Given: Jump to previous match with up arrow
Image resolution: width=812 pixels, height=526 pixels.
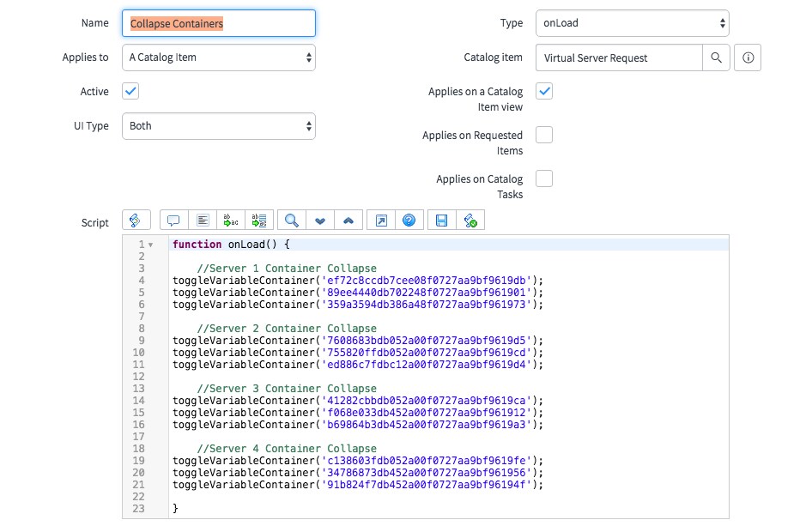Looking at the screenshot, I should [x=348, y=220].
